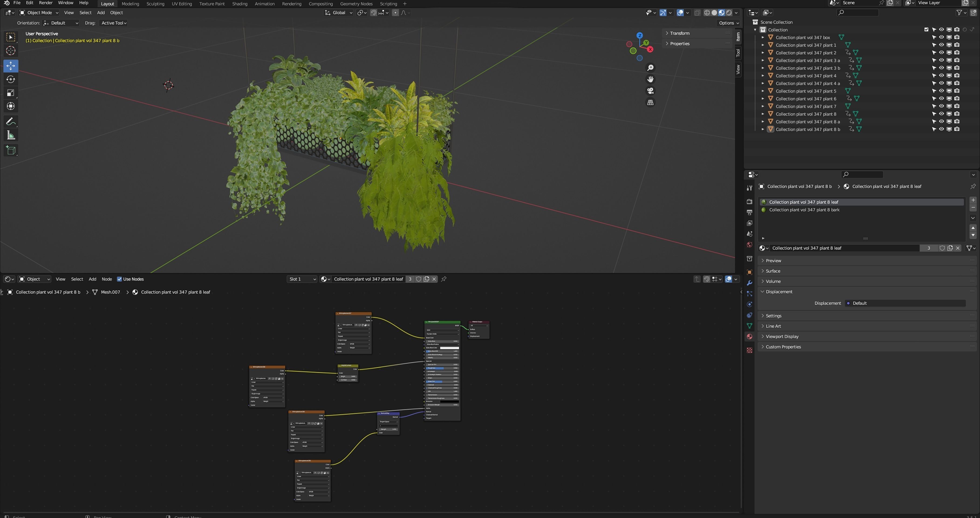Expand plant 6 collection tree row
This screenshot has width=980, height=518.
pyautogui.click(x=762, y=98)
